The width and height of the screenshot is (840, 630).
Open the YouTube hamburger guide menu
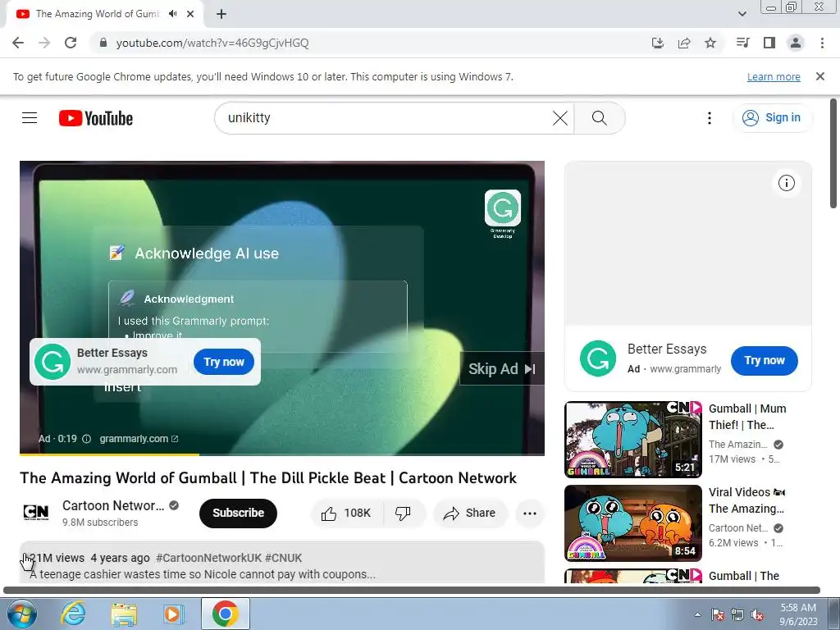pos(30,118)
